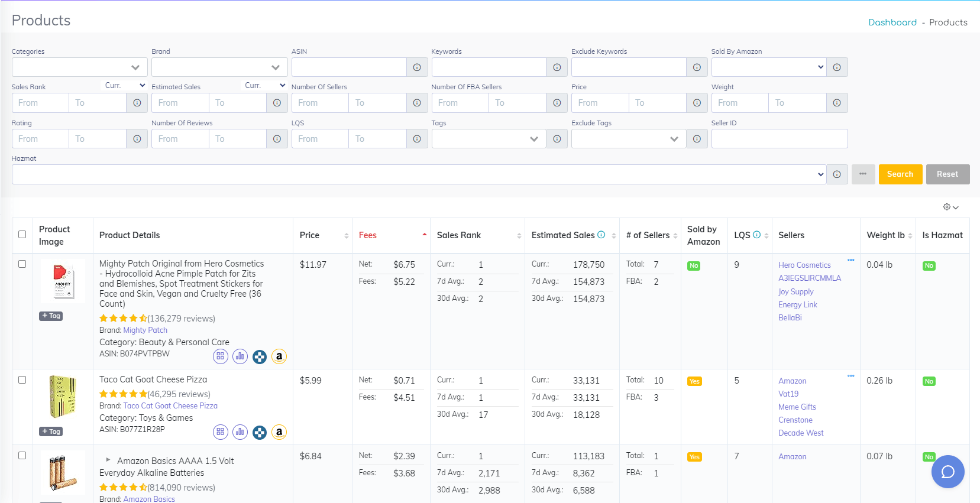Tick the Mighty Patch row checkbox

tap(22, 264)
